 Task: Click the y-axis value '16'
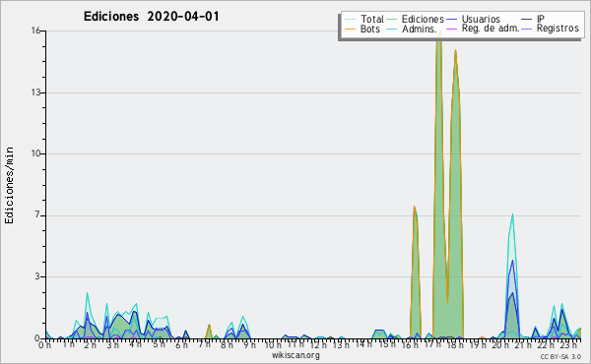click(35, 30)
